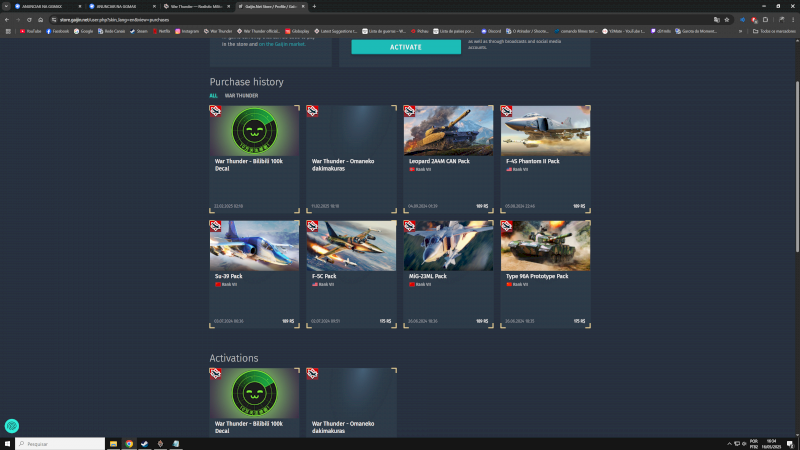Open Steam from the taskbar
This screenshot has height=450, width=800.
pyautogui.click(x=145, y=443)
